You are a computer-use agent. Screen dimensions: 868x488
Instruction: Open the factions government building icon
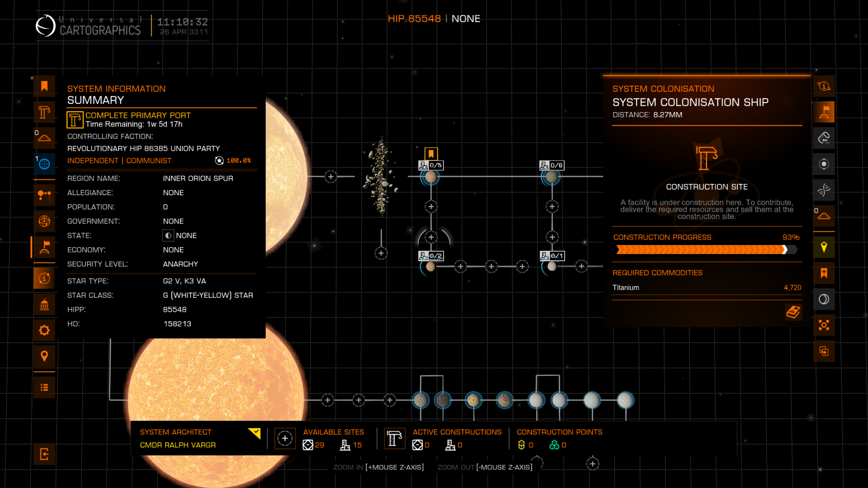44,305
